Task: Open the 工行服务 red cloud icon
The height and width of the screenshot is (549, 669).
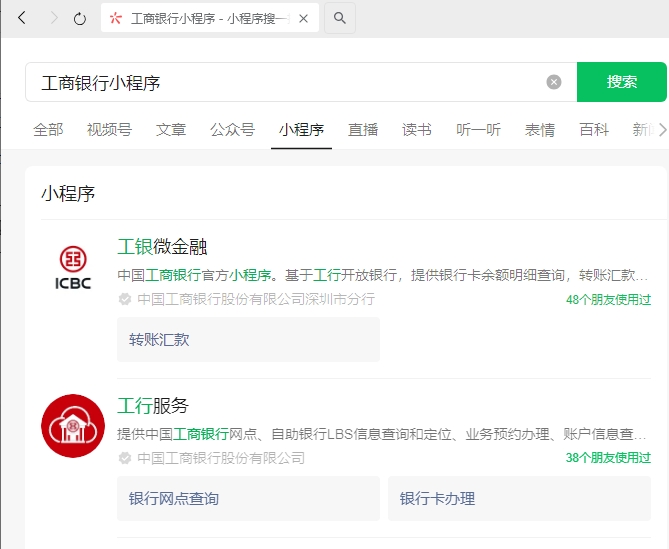Action: pyautogui.click(x=73, y=426)
